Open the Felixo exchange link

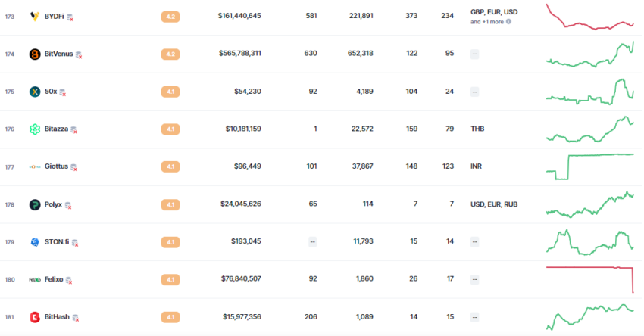[x=54, y=279]
